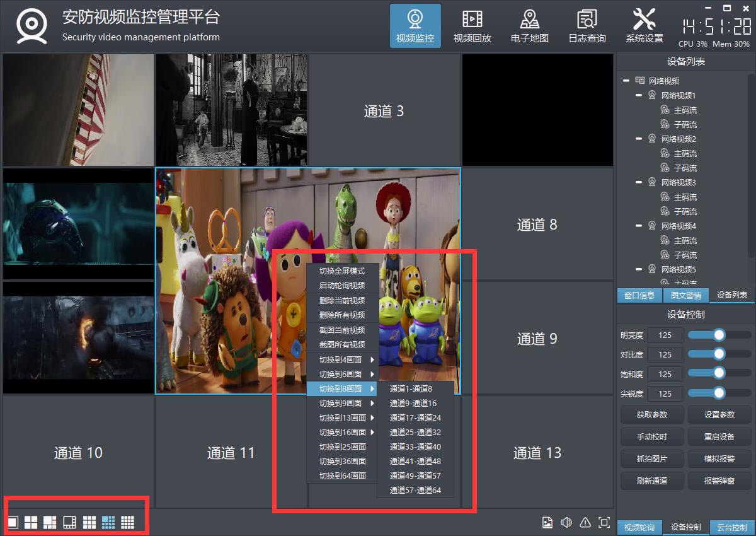Open the 视频回放 playback module

pos(472,26)
